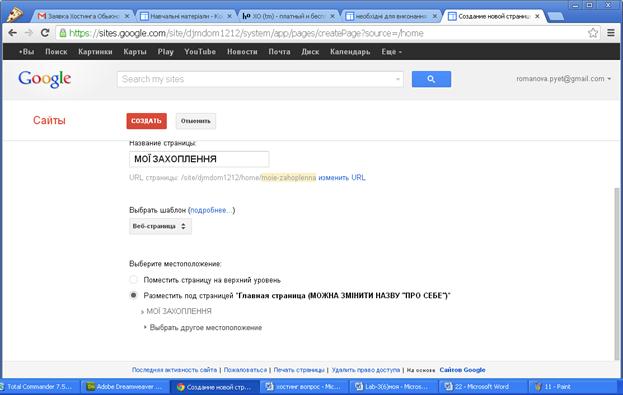623x395 pixels.
Task: Expand the Еще dropdown in the Google bar
Action: 391,52
